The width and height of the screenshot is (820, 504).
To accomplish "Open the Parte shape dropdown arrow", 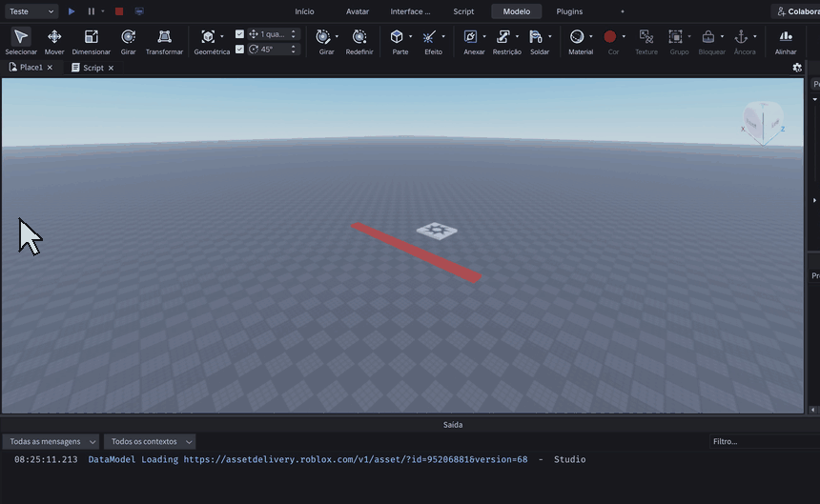I will tap(411, 36).
